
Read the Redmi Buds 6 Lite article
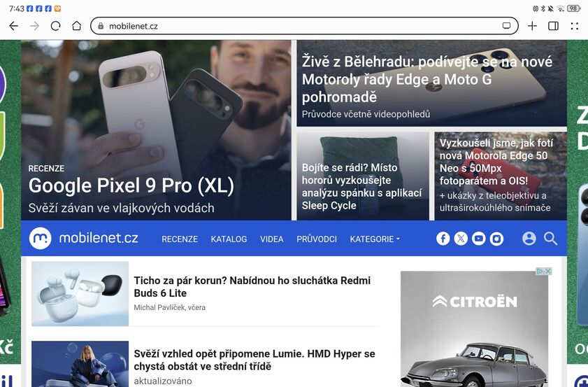252,286
